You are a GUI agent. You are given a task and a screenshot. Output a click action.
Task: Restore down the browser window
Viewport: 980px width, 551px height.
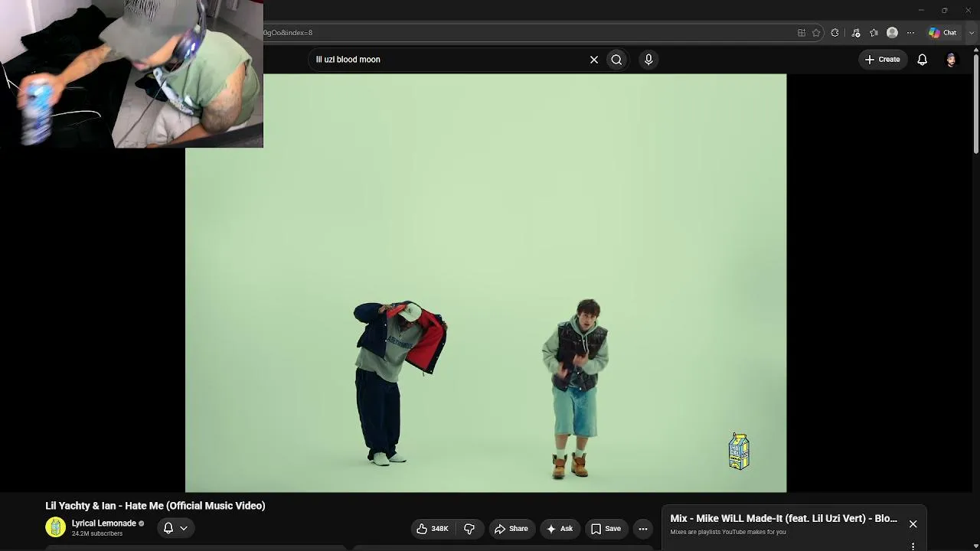[x=944, y=10]
